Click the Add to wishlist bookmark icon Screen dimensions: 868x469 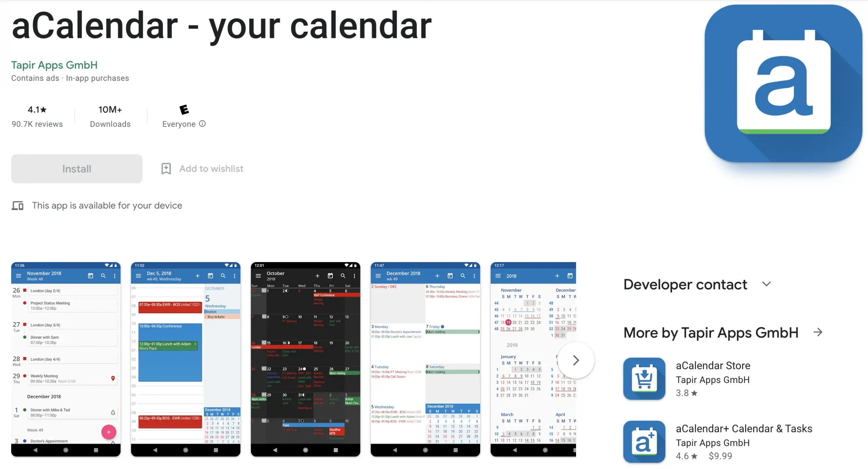(x=166, y=169)
